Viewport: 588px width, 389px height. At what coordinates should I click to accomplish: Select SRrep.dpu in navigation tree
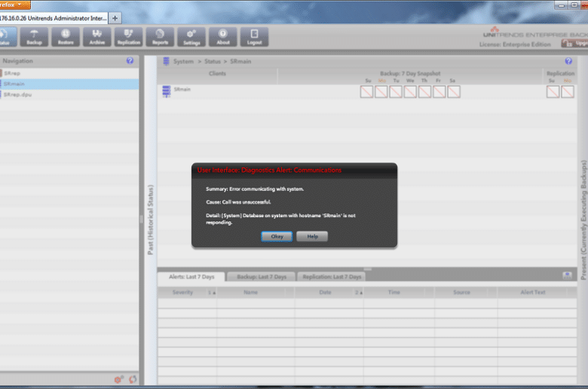[x=69, y=95]
